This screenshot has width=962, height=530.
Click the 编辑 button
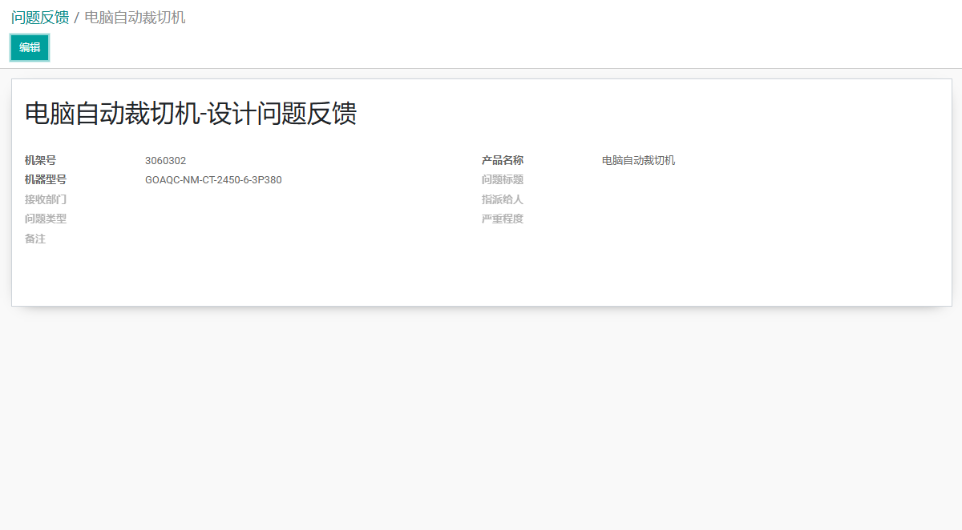[x=29, y=47]
